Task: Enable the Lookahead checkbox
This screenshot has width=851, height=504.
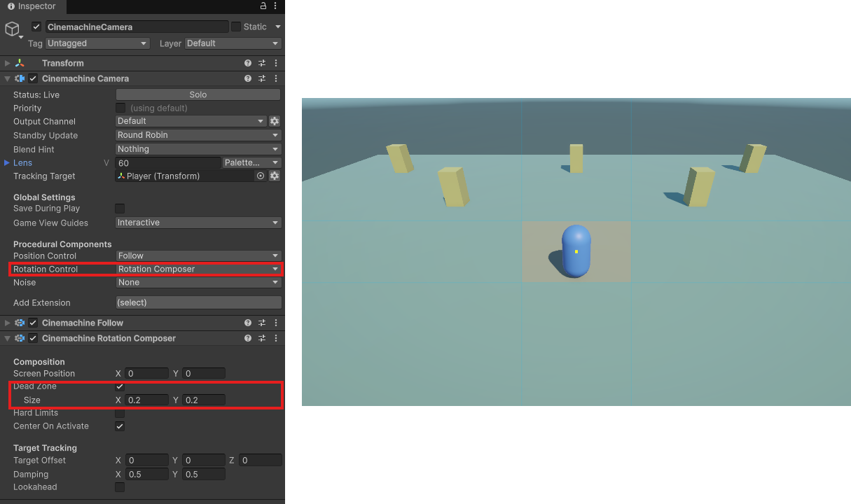Action: click(x=120, y=487)
